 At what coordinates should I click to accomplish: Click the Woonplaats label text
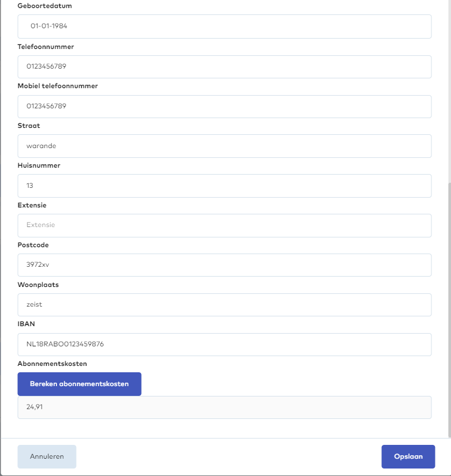point(38,285)
